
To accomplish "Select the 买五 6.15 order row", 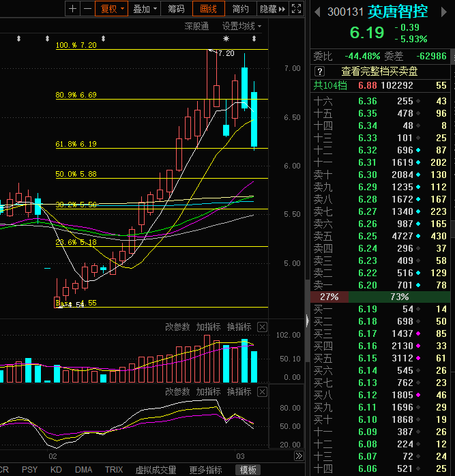I will pos(380,358).
